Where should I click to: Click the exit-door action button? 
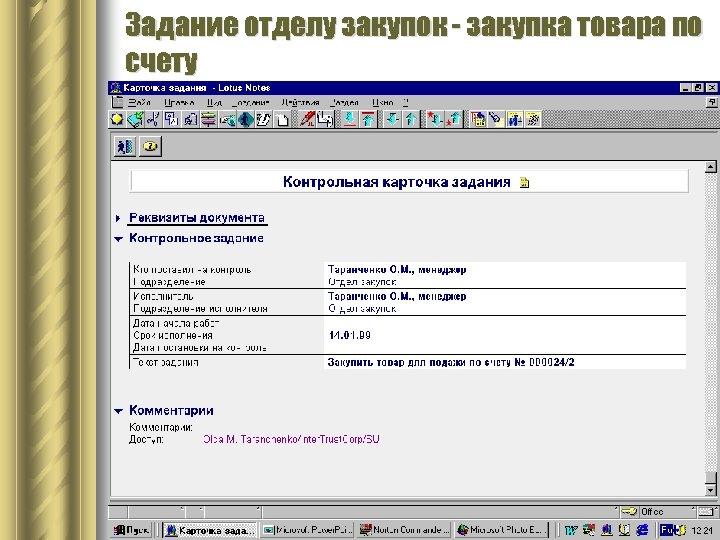pyautogui.click(x=124, y=146)
